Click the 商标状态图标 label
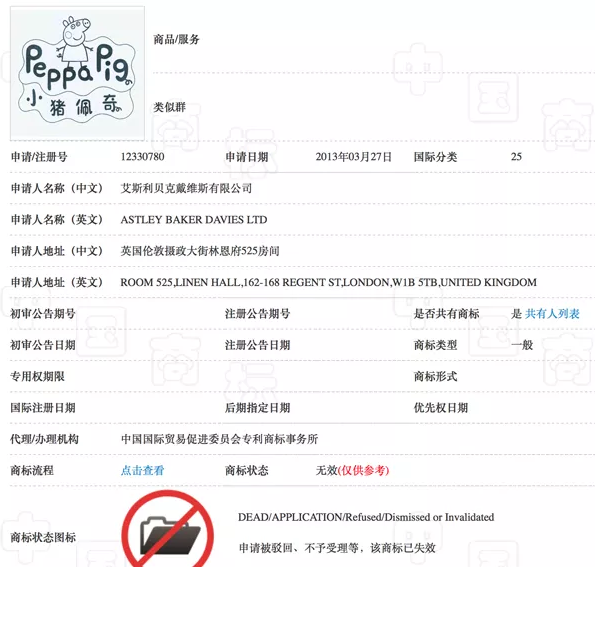Image resolution: width=614 pixels, height=623 pixels. pos(43,538)
